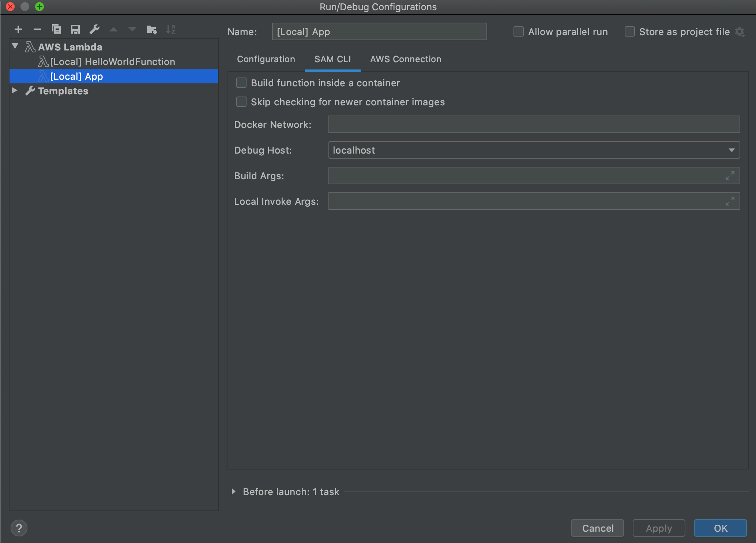Add a new run configuration
756x543 pixels.
(x=18, y=29)
